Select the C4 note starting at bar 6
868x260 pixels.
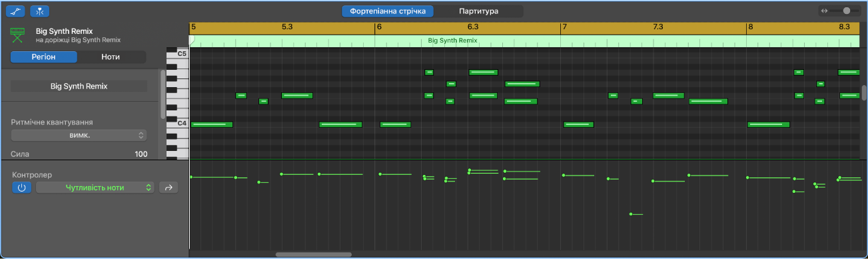coord(395,124)
